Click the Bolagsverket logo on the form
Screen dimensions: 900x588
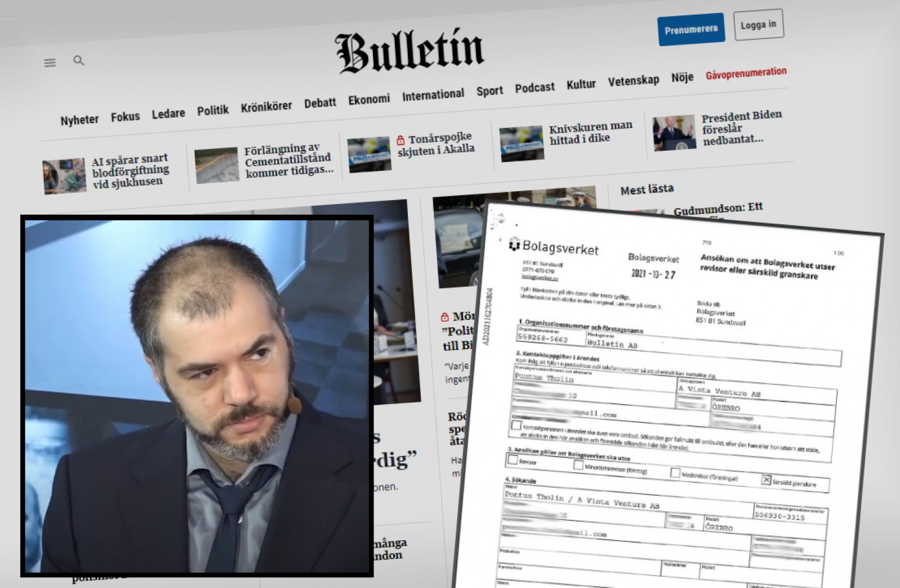[554, 247]
